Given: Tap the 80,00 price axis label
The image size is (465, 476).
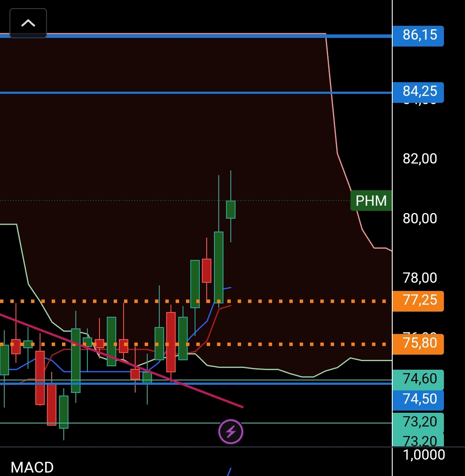Looking at the screenshot, I should tap(420, 219).
